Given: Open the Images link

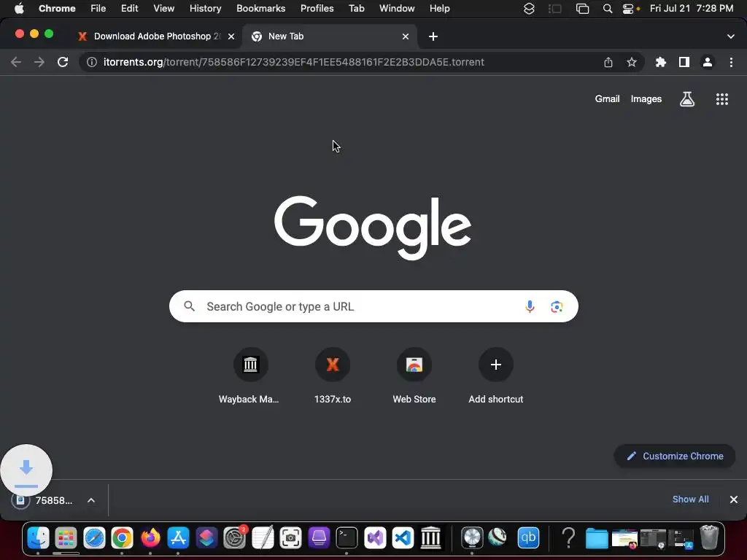Looking at the screenshot, I should pos(646,99).
